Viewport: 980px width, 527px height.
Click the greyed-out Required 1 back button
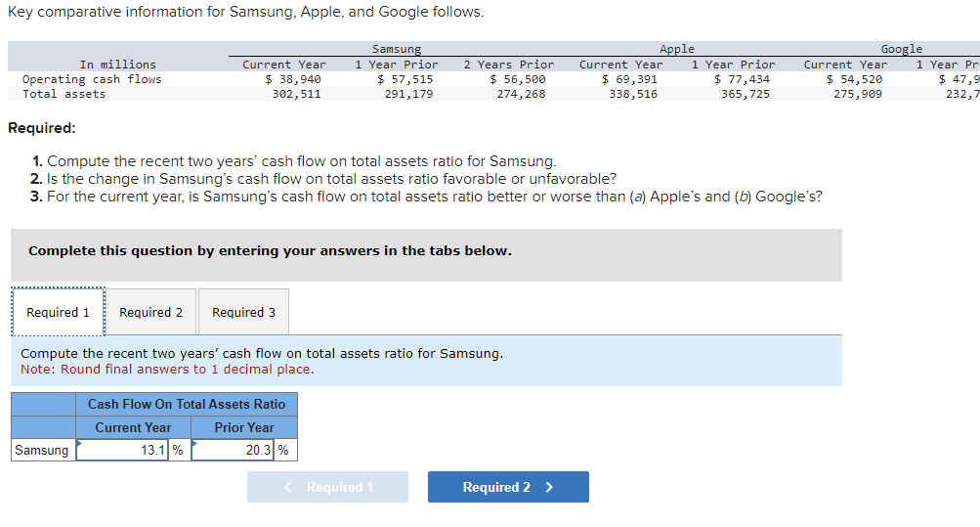327,487
